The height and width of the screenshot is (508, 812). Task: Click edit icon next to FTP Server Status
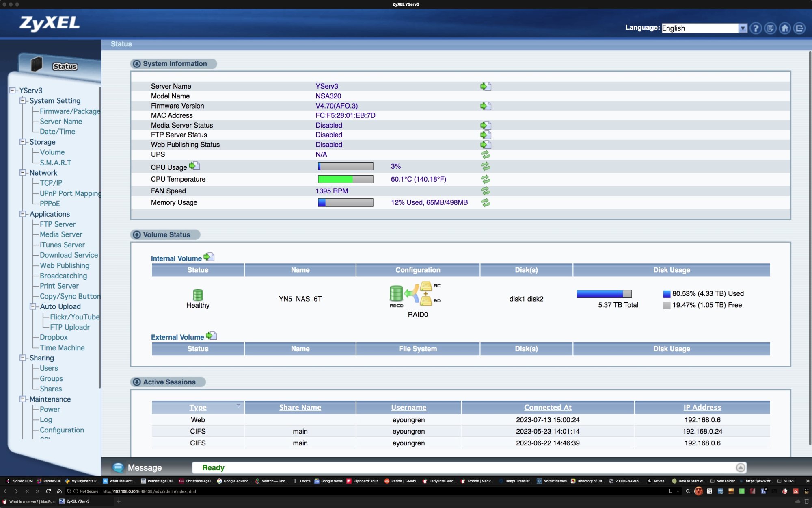486,135
